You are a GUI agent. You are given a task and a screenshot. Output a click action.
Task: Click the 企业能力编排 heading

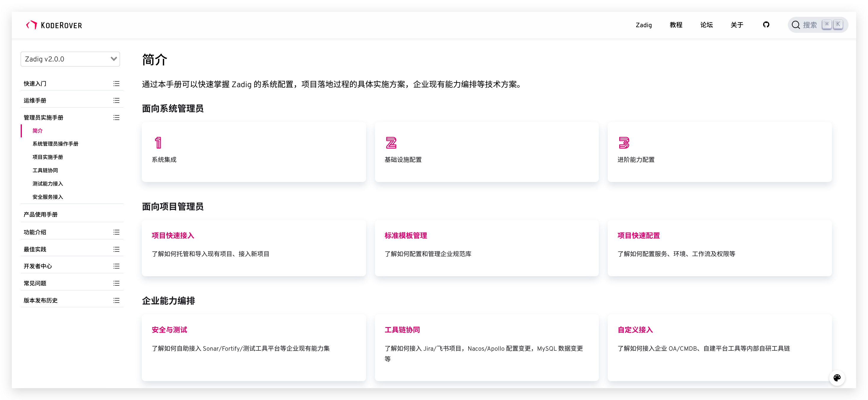168,301
